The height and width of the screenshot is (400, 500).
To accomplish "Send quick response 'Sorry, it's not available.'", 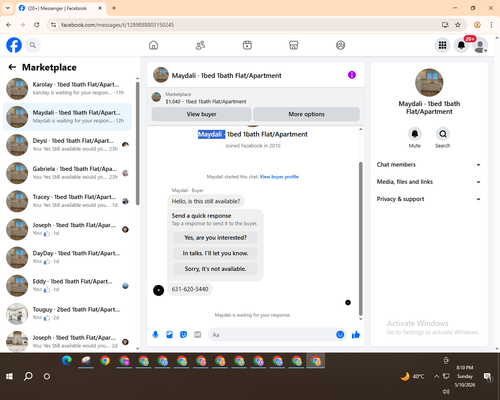I will [215, 269].
